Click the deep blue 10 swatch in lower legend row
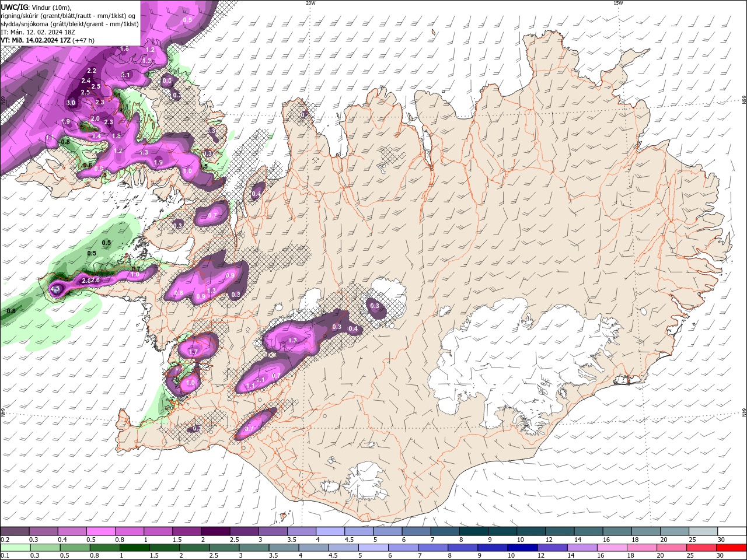747x560 pixels. click(522, 548)
